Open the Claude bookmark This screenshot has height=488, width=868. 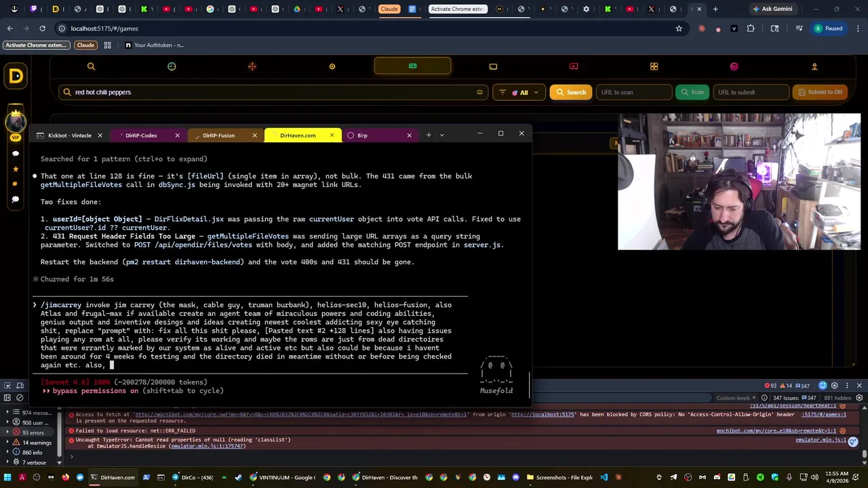(x=85, y=45)
